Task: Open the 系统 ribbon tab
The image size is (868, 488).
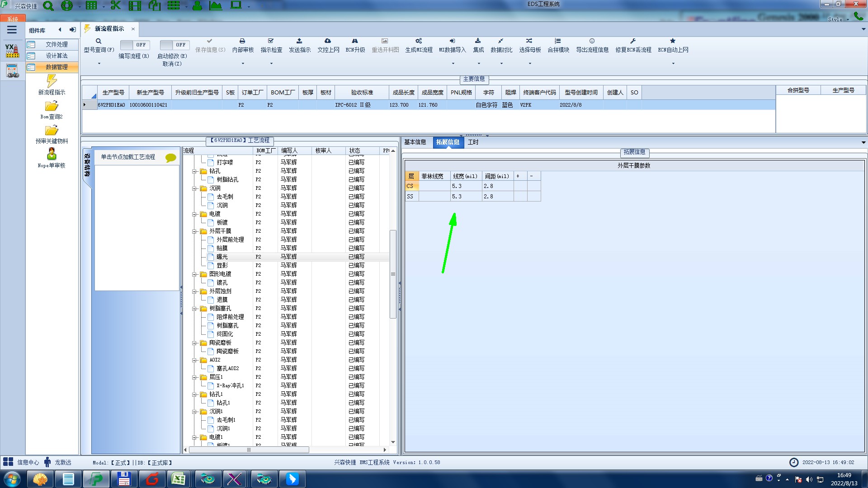Action: coord(13,19)
